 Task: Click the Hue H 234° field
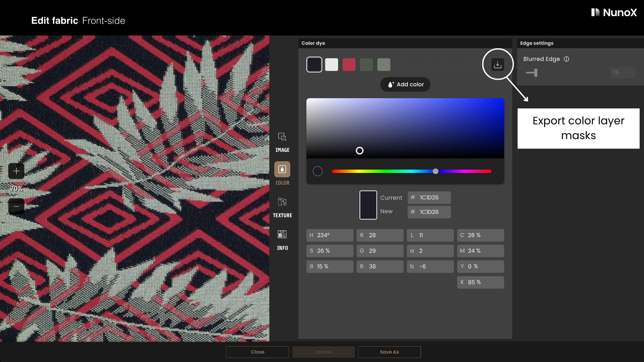click(x=330, y=235)
